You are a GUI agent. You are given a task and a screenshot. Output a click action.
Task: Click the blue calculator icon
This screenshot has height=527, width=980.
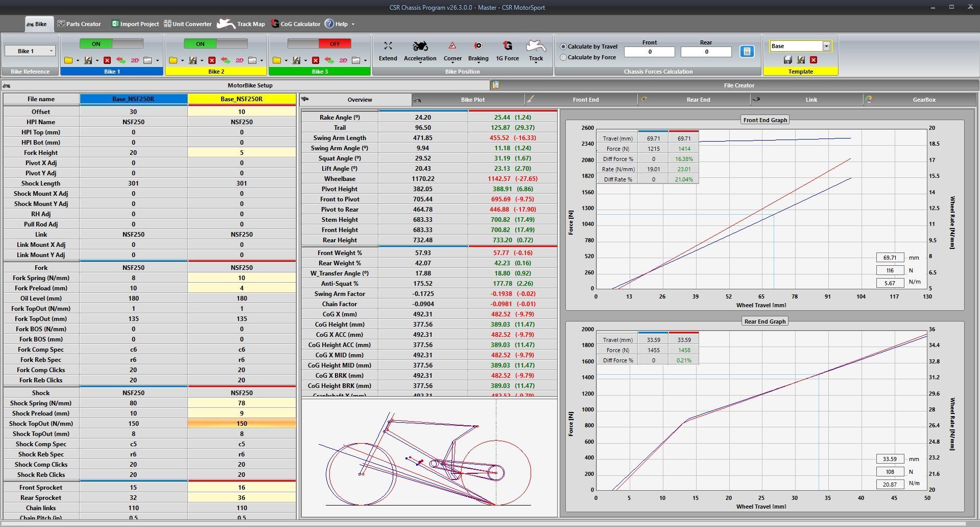[x=747, y=52]
